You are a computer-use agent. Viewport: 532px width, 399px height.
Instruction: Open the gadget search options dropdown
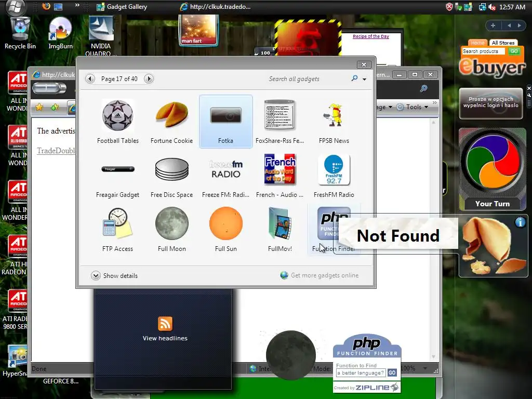(364, 79)
